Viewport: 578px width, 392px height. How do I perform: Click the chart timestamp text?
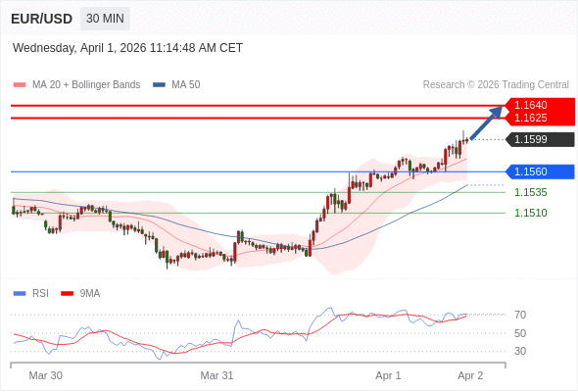(127, 48)
